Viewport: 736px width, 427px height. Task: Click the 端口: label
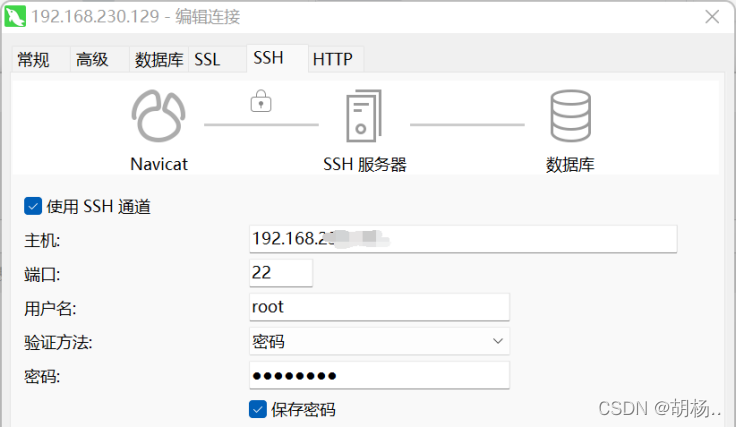click(x=42, y=274)
